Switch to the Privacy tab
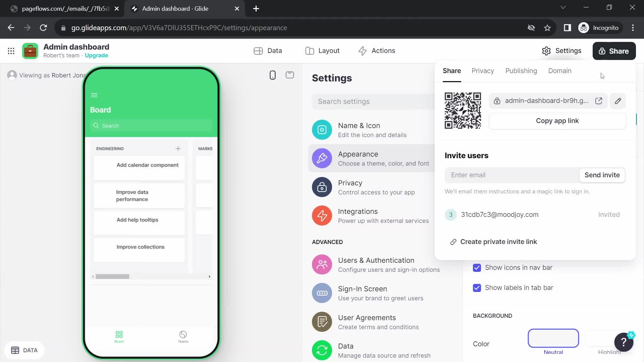The width and height of the screenshot is (644, 362). pyautogui.click(x=483, y=71)
